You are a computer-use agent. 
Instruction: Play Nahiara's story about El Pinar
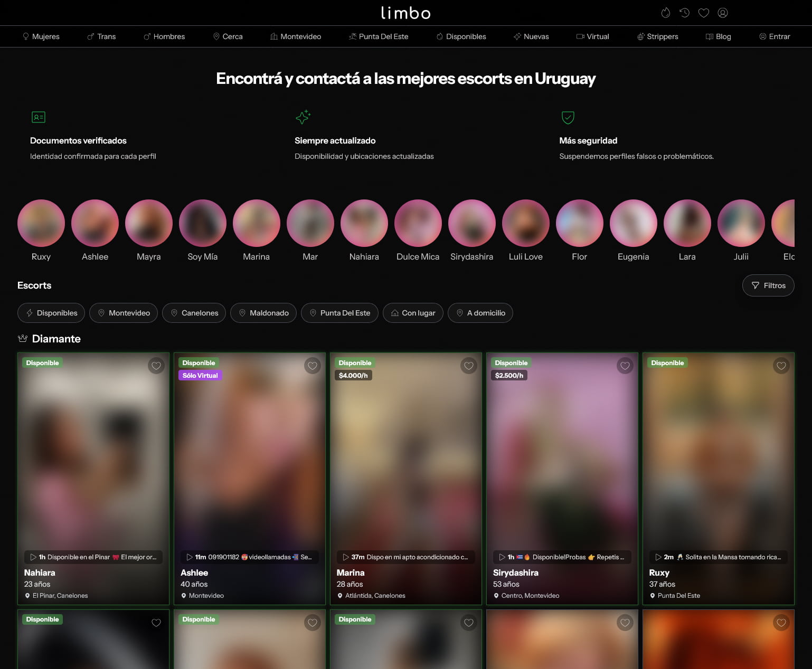click(93, 557)
